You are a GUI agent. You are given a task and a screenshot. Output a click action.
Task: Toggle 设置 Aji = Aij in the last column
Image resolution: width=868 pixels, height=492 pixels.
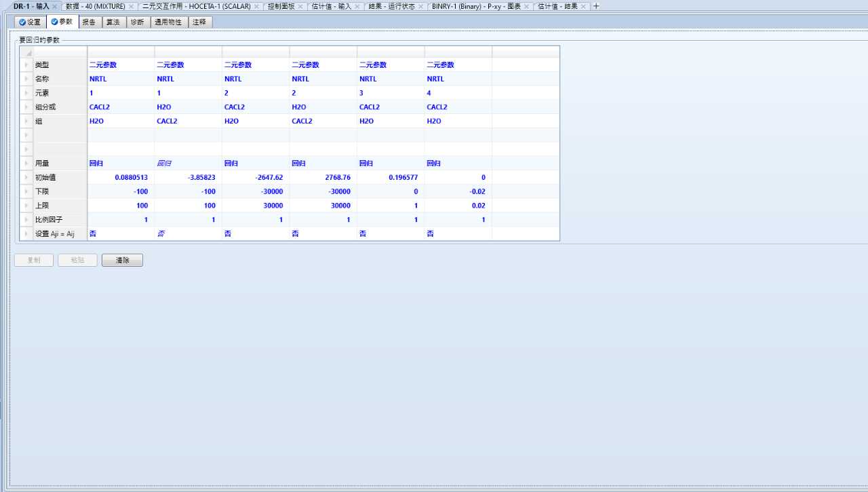coord(458,233)
